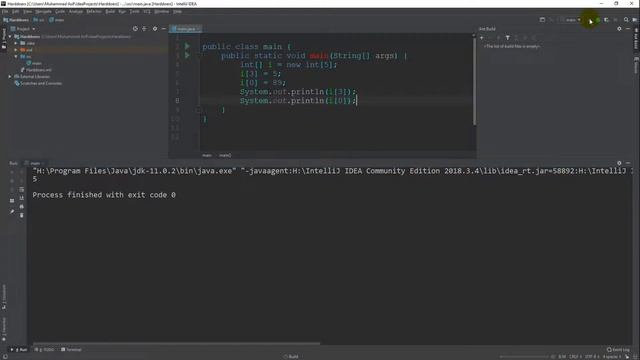Viewport: 640px width, 360px height.
Task: Open Run panel settings gear
Action: (x=619, y=163)
